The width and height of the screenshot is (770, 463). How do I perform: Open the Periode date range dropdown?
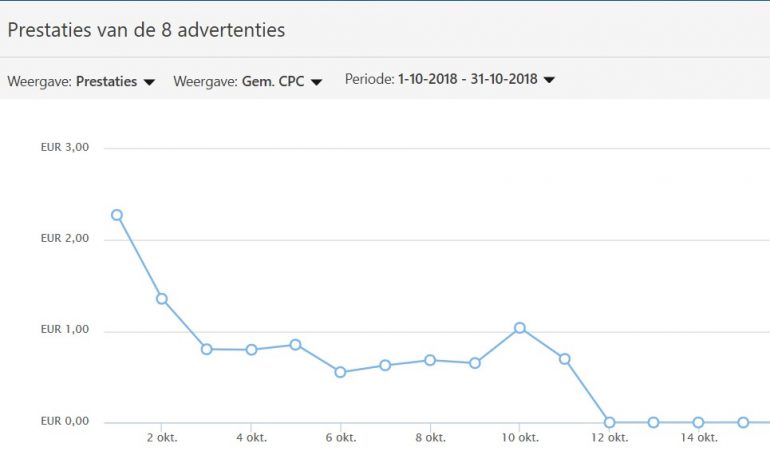coord(450,79)
